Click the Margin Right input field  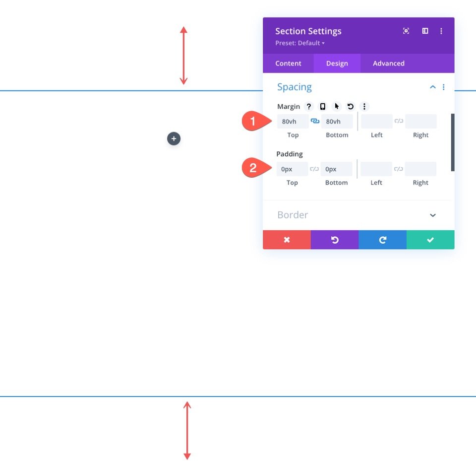click(421, 121)
